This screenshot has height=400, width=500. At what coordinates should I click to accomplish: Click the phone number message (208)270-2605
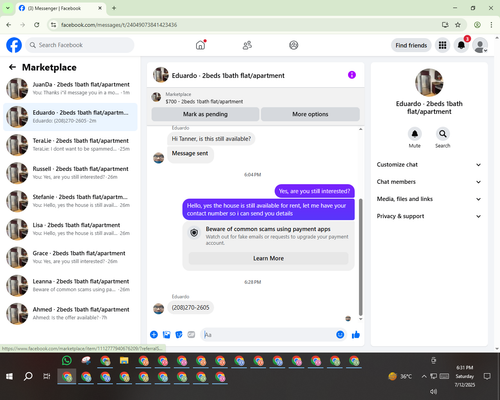click(x=190, y=307)
